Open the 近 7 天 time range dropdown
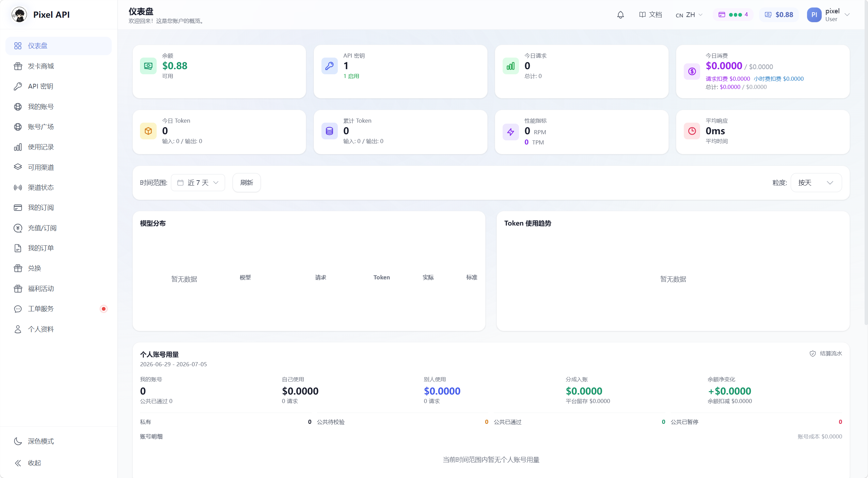Screen dimensions: 868x478 (x=198, y=183)
